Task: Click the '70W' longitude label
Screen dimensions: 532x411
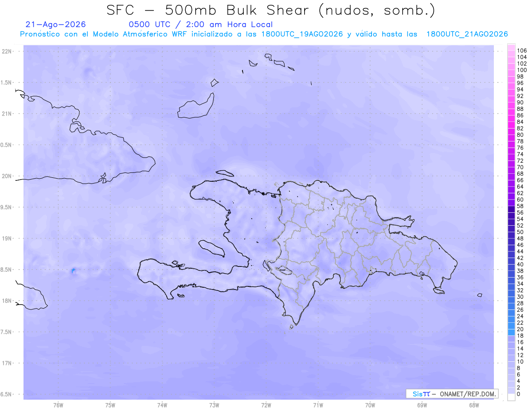Action: [x=370, y=405]
